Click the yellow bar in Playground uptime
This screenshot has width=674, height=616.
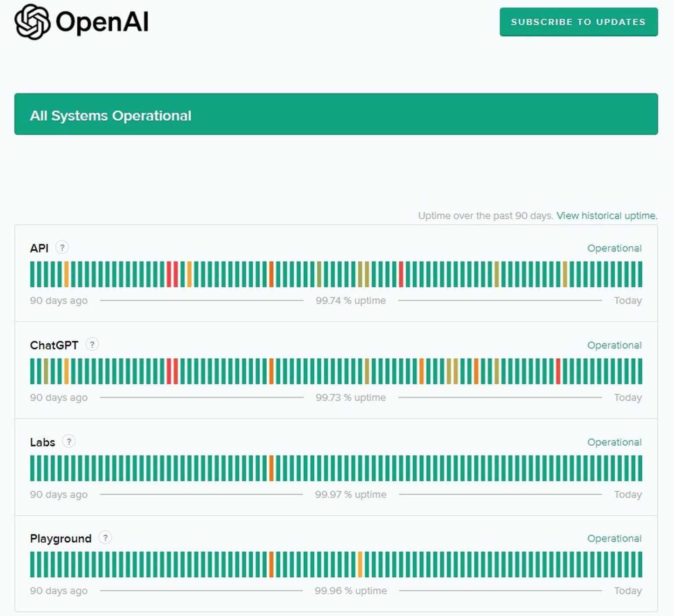(360, 564)
